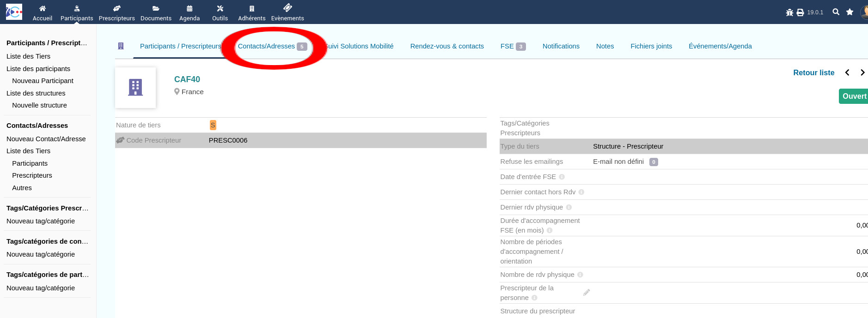
Task: Open the Accueil home icon
Action: tap(43, 9)
